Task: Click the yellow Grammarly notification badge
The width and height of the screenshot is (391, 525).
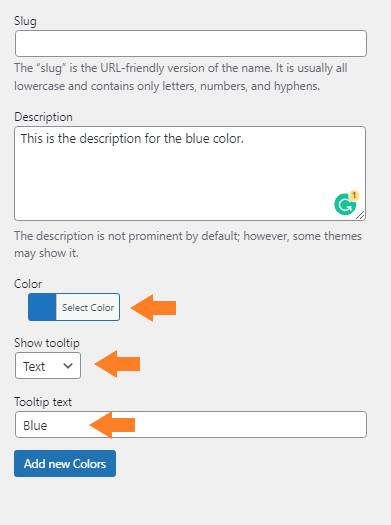Action: pos(354,195)
